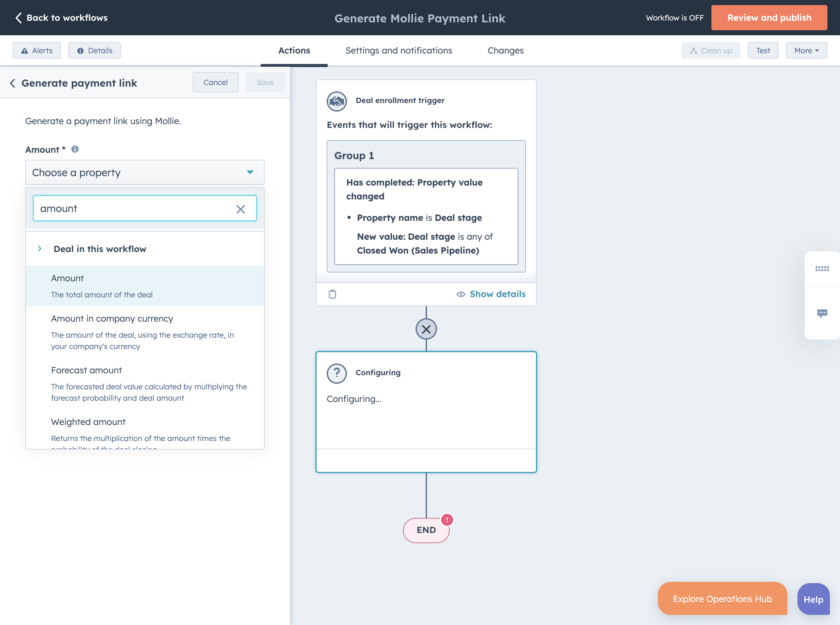Screen dimensions: 840x625
Task: Open the More dropdown menu
Action: [x=806, y=50]
